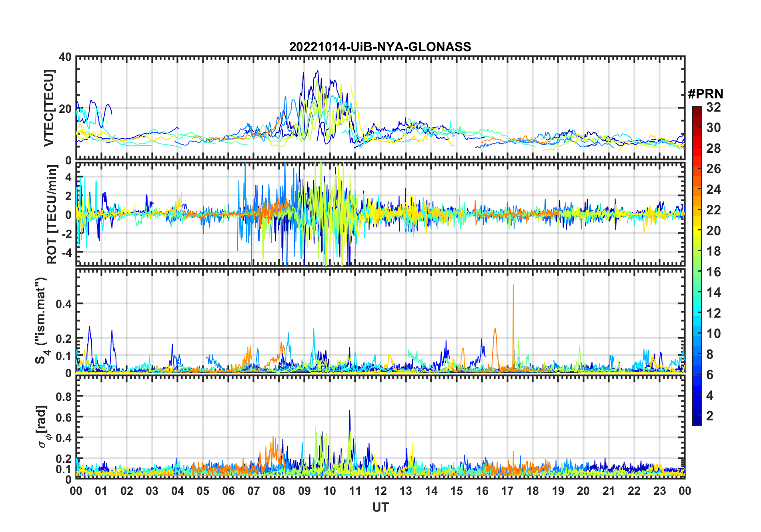Select the 17 hour tick on the UT axis
Screen dimensions: 761x532
coord(507,491)
